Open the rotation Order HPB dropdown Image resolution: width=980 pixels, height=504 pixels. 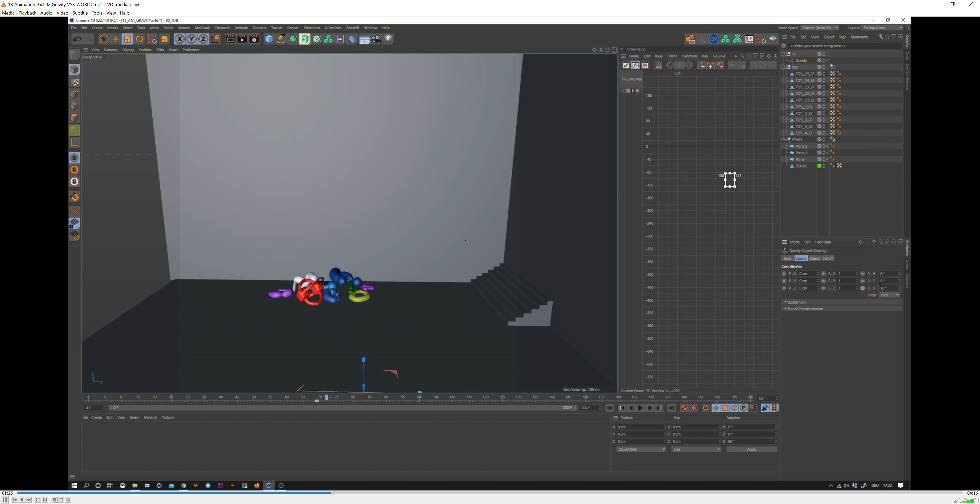889,295
